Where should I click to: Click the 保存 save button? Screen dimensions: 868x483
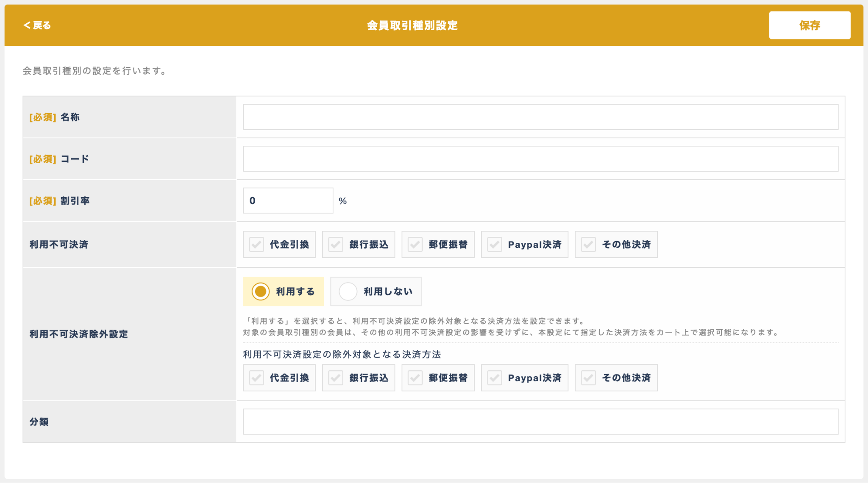pos(809,25)
